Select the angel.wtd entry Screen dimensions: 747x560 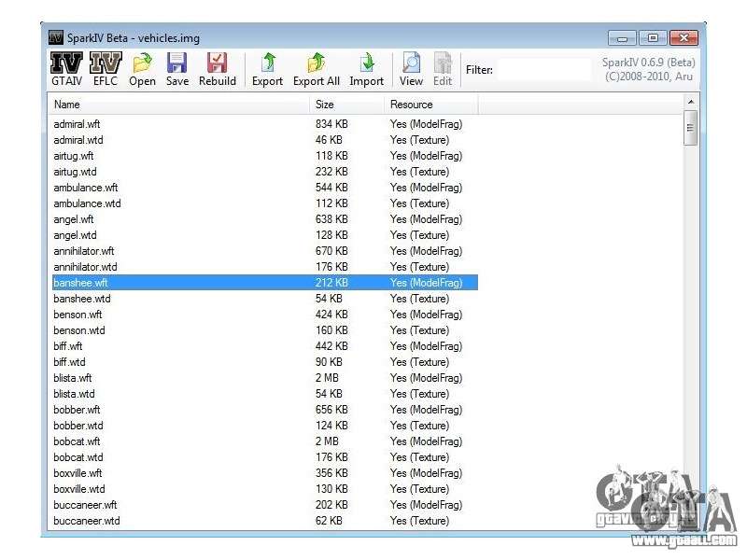[75, 235]
